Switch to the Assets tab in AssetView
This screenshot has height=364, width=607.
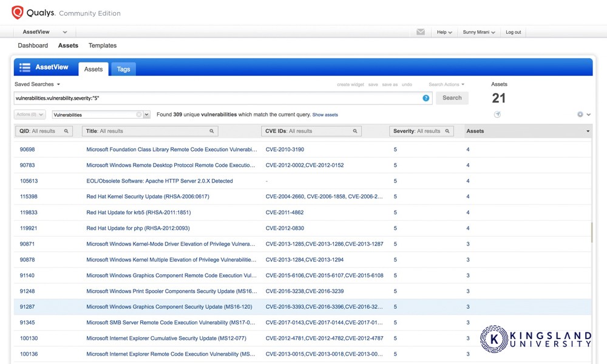93,69
